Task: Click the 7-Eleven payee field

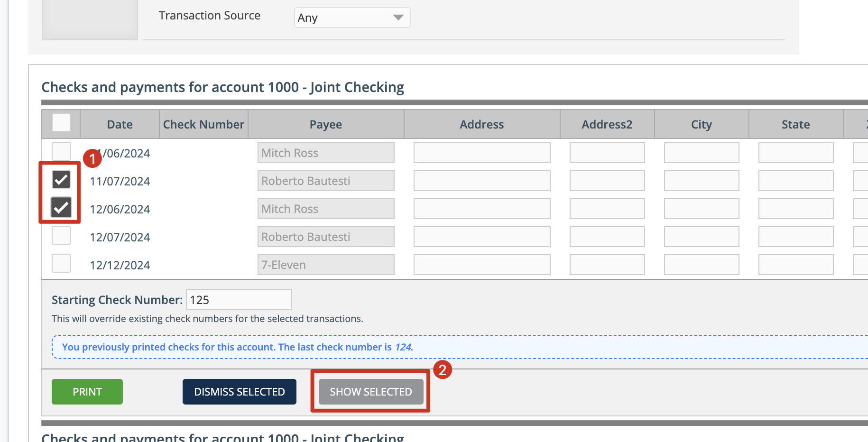Action: [326, 265]
